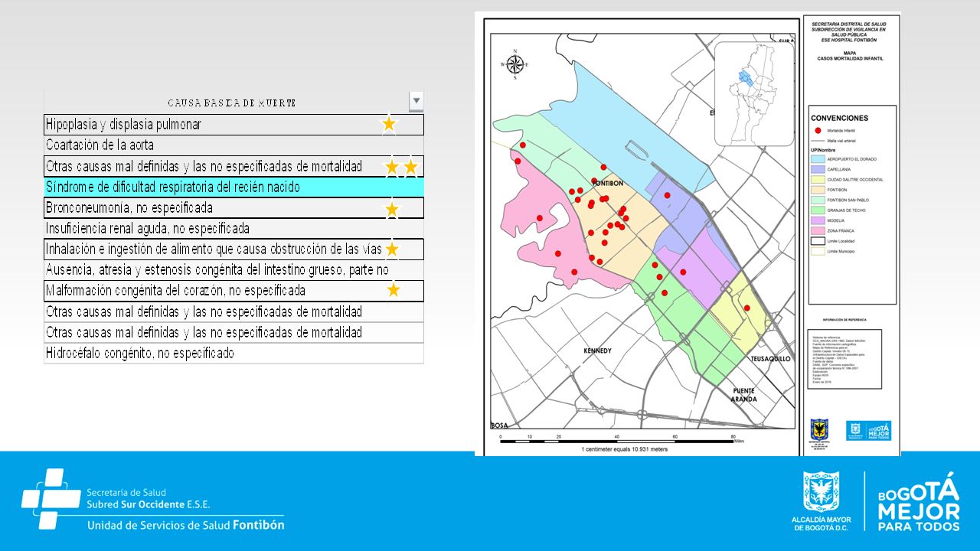Select the Fontibon San Pablo legend swatch
This screenshot has height=551, width=980.
(818, 200)
